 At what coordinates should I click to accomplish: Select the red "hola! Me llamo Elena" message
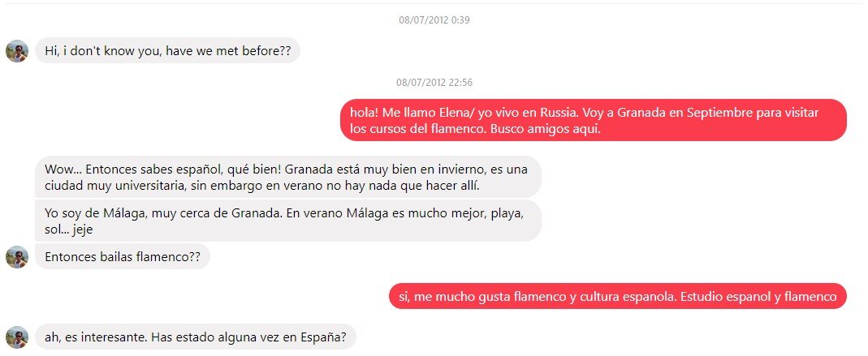(x=594, y=121)
